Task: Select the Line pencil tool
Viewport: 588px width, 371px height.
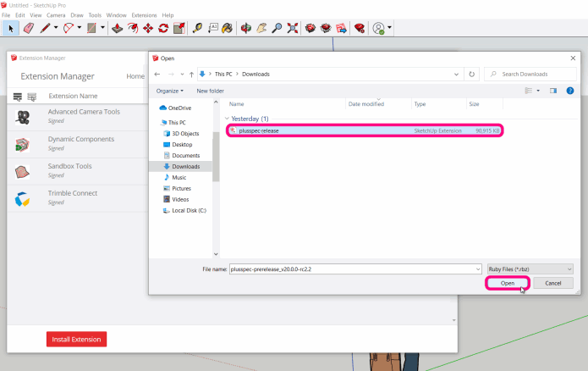Action: tap(45, 28)
